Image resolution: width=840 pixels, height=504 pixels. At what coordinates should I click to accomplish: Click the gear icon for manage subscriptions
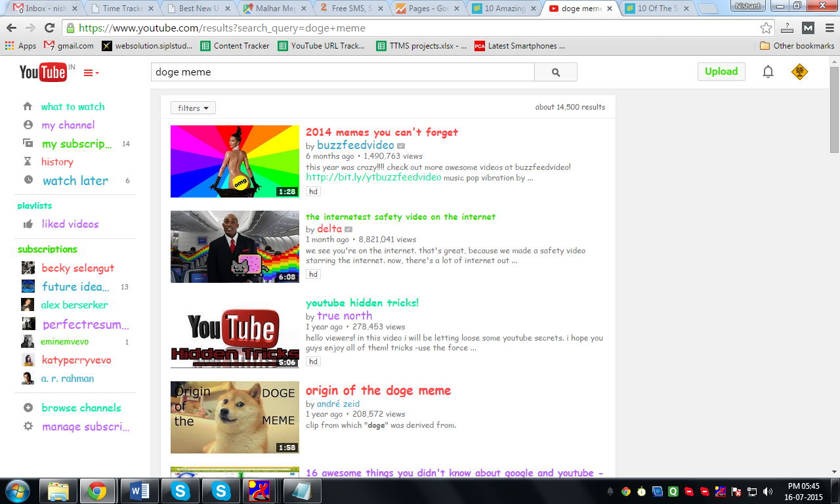[x=28, y=426]
